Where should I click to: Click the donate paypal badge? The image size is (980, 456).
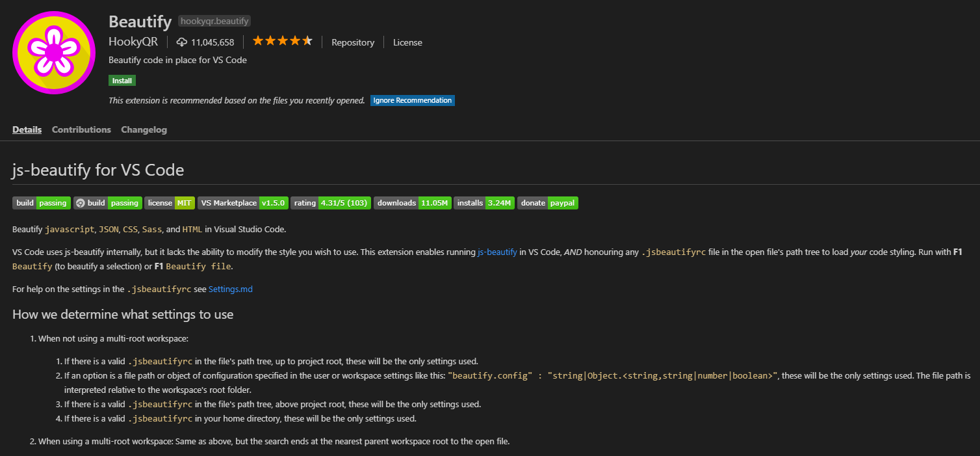point(548,203)
